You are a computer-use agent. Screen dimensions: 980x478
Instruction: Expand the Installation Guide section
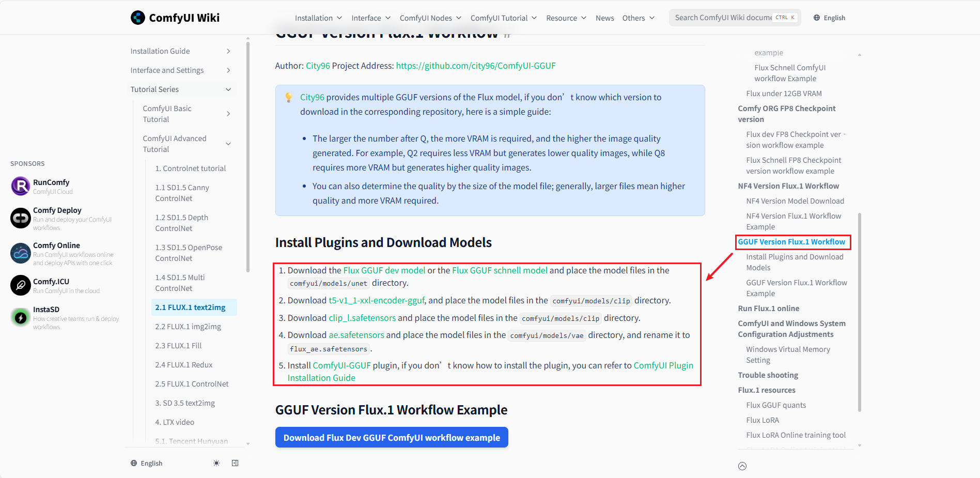click(228, 51)
